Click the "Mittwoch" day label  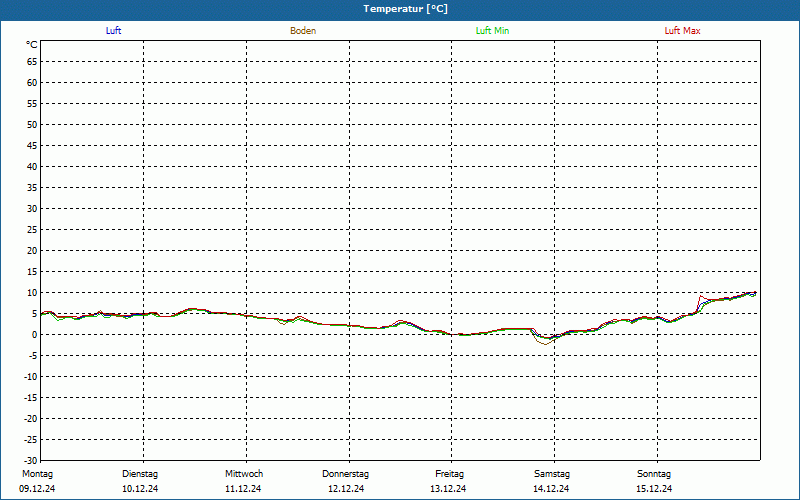pos(244,474)
